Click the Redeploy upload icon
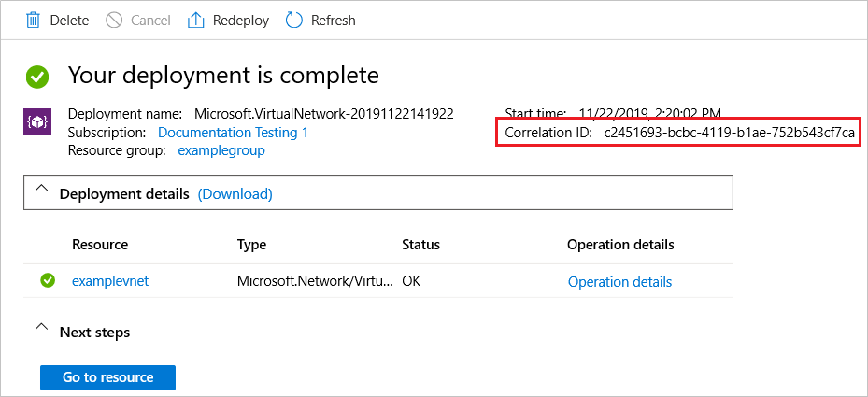This screenshot has width=868, height=397. (196, 20)
